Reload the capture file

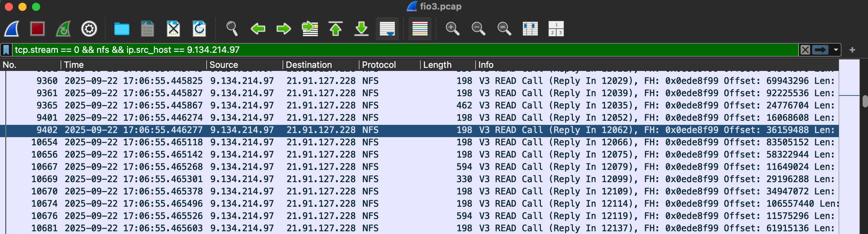199,29
